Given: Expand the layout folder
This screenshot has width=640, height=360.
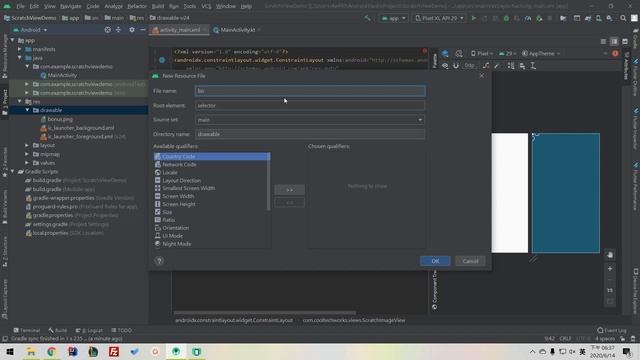Looking at the screenshot, I should 27,145.
